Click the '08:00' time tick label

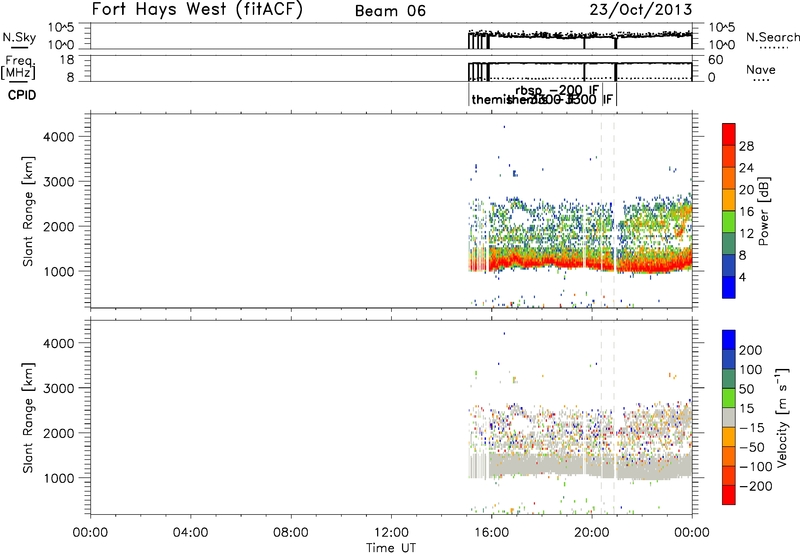pyautogui.click(x=291, y=533)
